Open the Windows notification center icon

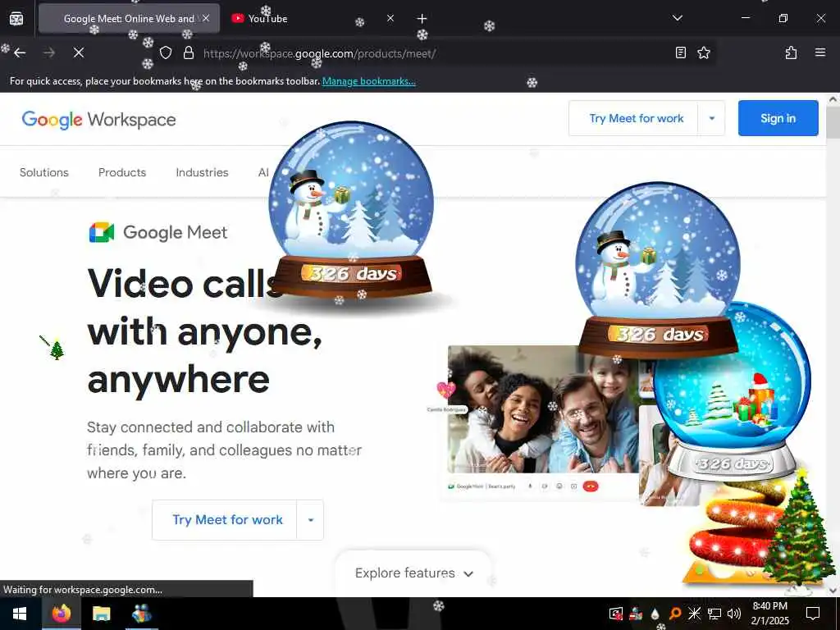[813, 614]
